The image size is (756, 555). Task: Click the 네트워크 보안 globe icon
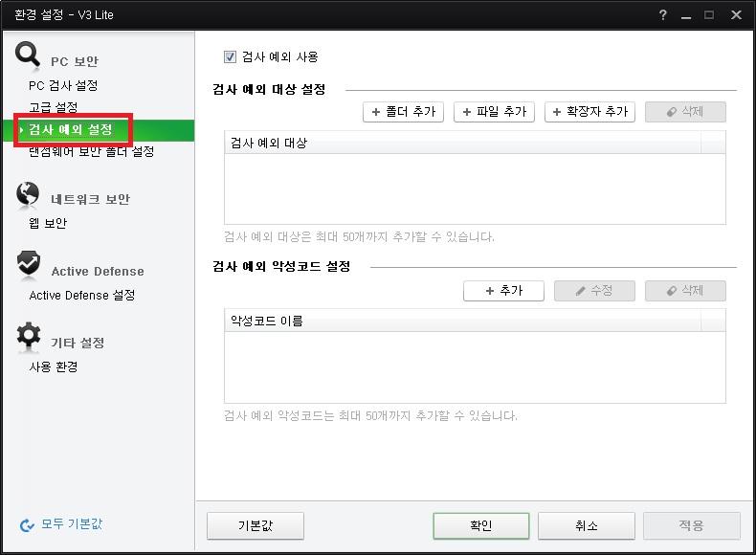[x=28, y=195]
